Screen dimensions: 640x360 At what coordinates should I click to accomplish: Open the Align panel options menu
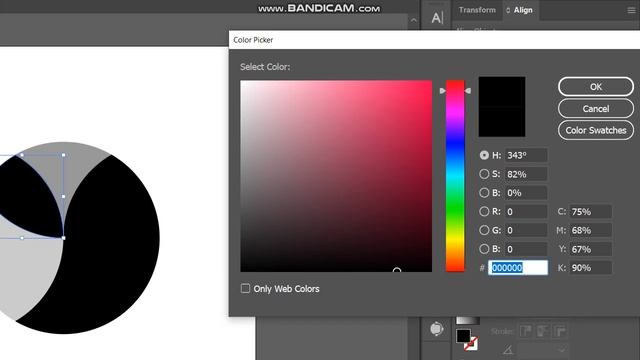[631, 10]
